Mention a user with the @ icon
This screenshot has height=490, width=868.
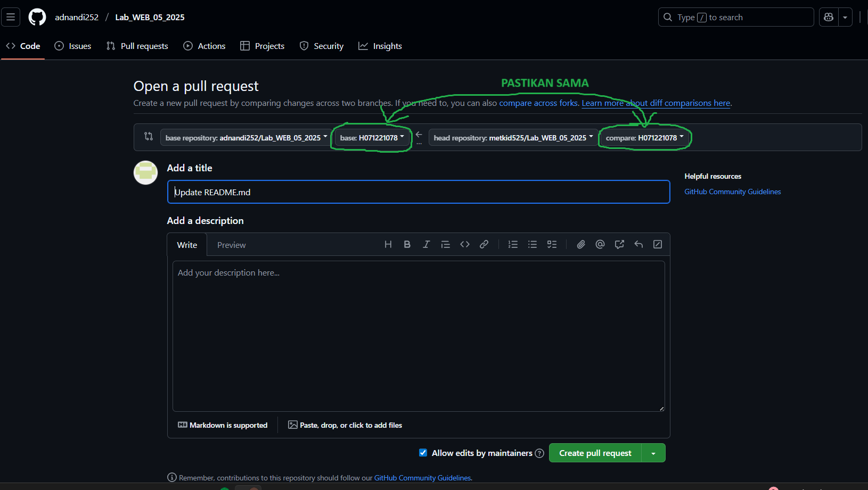pos(600,244)
